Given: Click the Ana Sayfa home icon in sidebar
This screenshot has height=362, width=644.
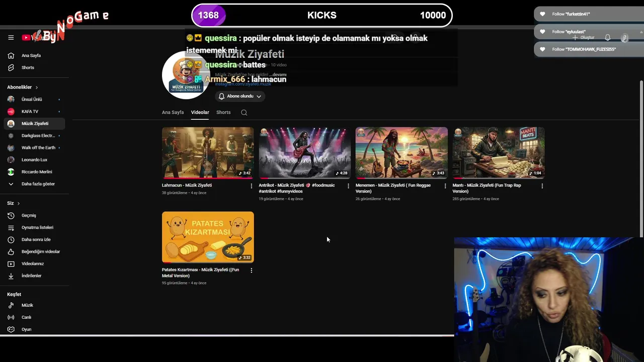Looking at the screenshot, I should click(11, 55).
